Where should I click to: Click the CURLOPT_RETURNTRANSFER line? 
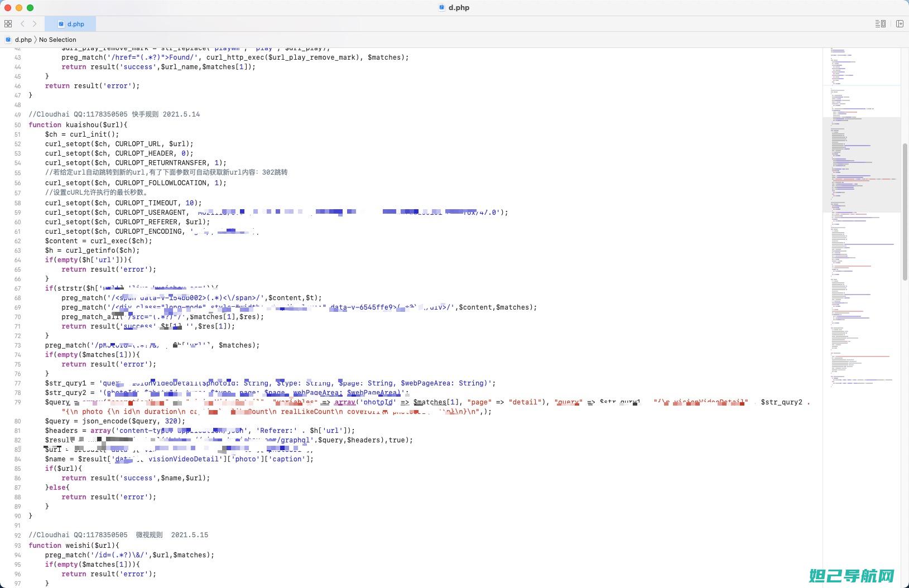(136, 163)
